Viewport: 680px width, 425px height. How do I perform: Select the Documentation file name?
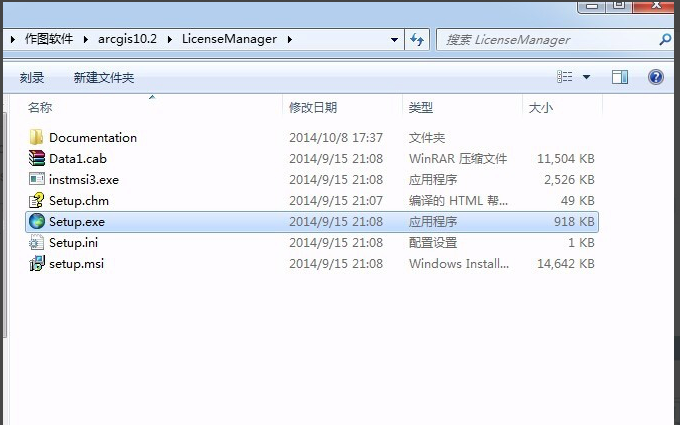pos(93,137)
